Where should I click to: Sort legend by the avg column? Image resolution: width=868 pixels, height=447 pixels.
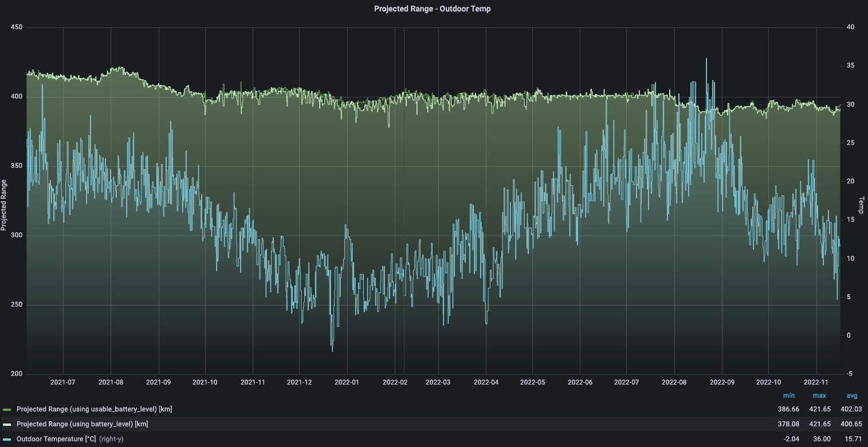(851, 396)
